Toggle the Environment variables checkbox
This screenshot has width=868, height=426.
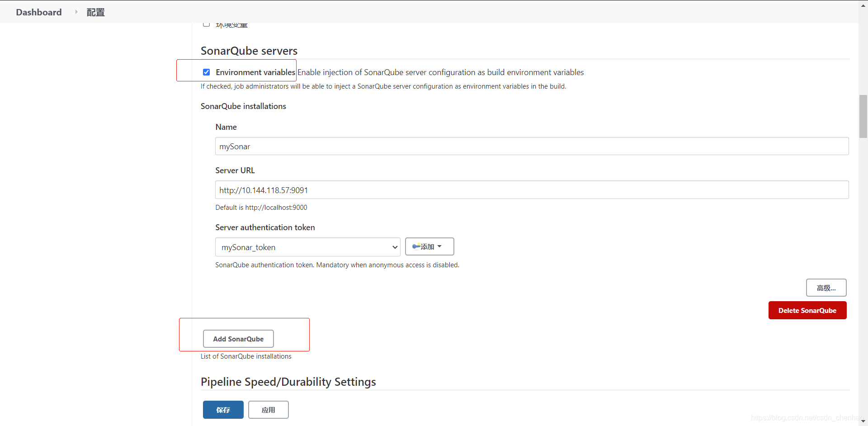[206, 72]
